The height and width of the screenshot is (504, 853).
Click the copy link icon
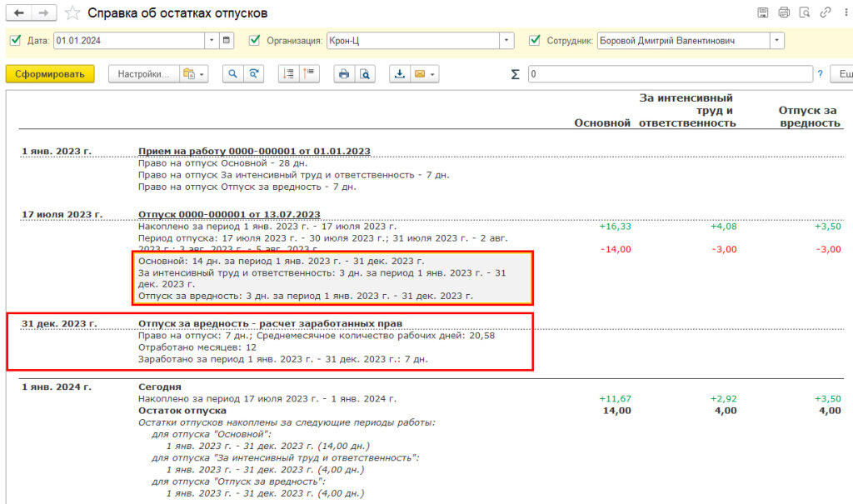point(826,12)
